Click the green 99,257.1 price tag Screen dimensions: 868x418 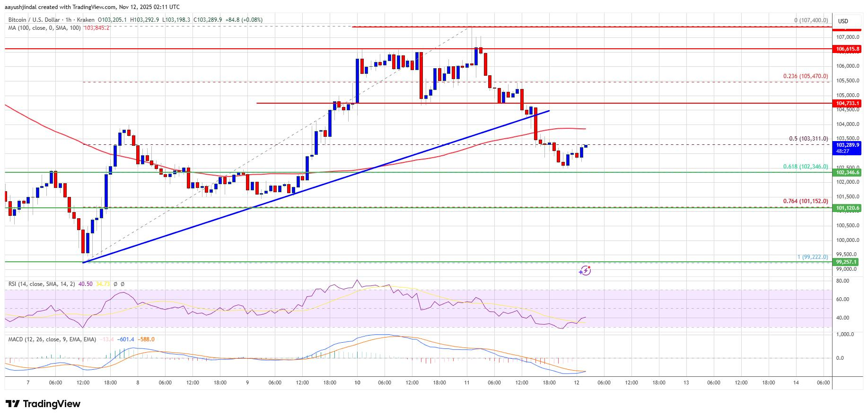(848, 262)
